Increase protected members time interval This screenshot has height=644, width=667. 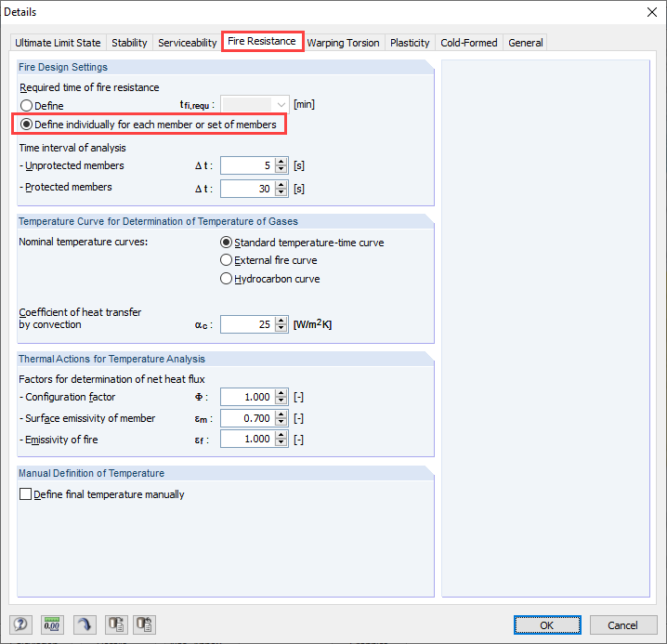click(281, 185)
